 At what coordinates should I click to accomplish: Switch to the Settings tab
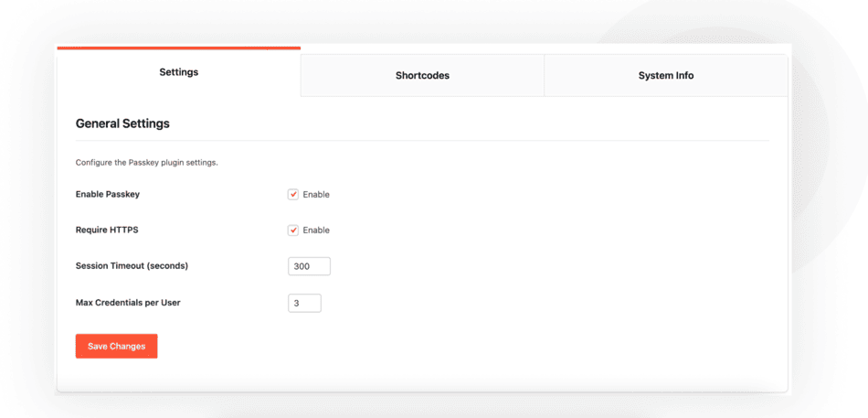179,72
